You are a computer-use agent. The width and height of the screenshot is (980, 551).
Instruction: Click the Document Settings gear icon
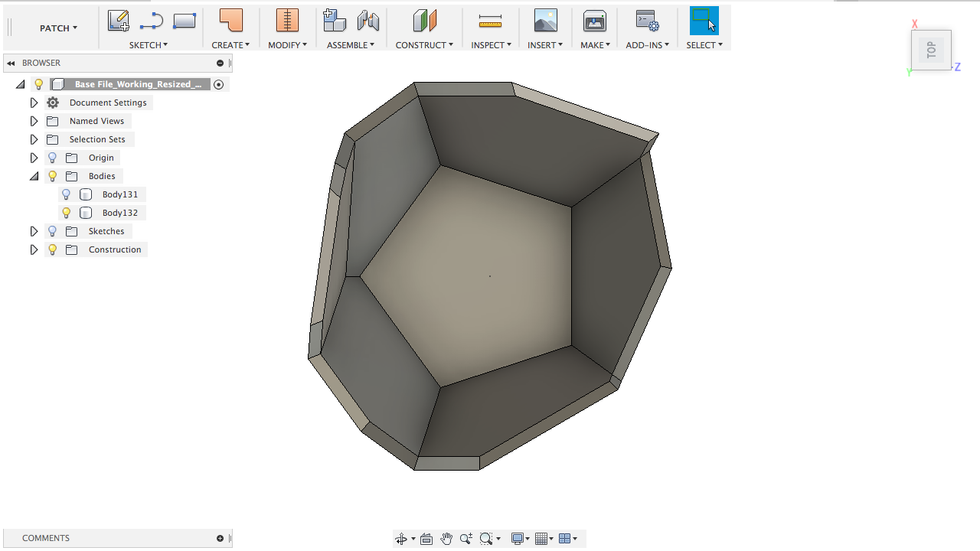point(53,103)
